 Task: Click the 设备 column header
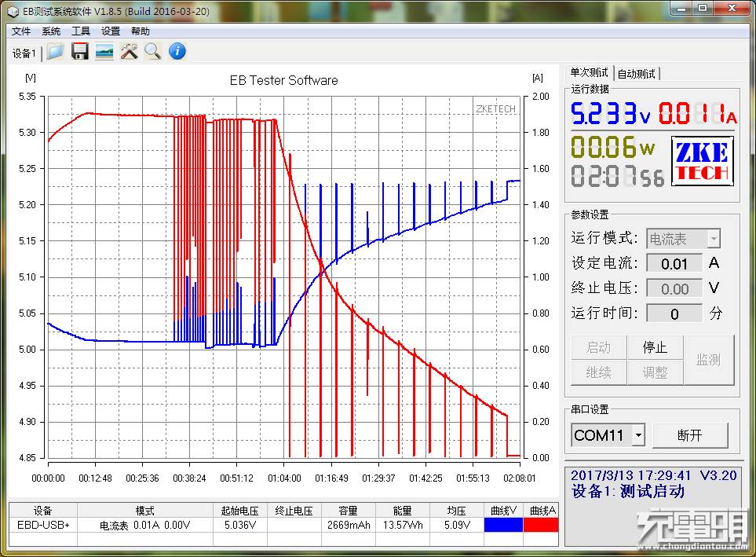[43, 511]
